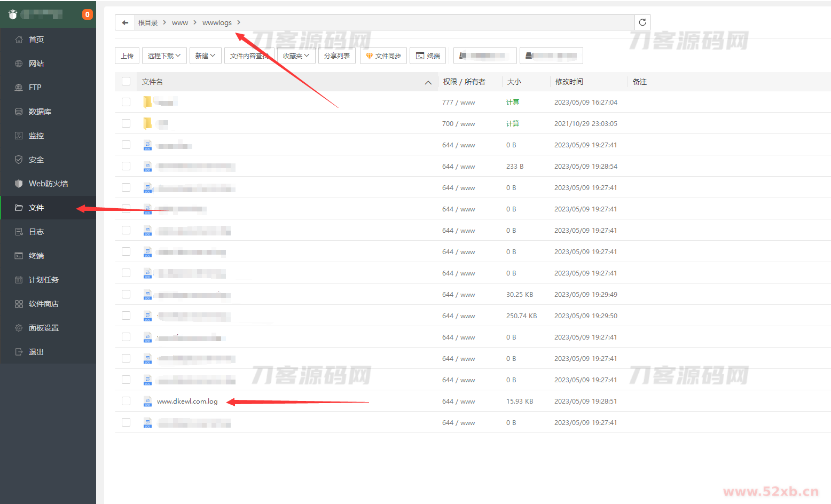Select the checkbox of the 777 folder

(x=126, y=102)
